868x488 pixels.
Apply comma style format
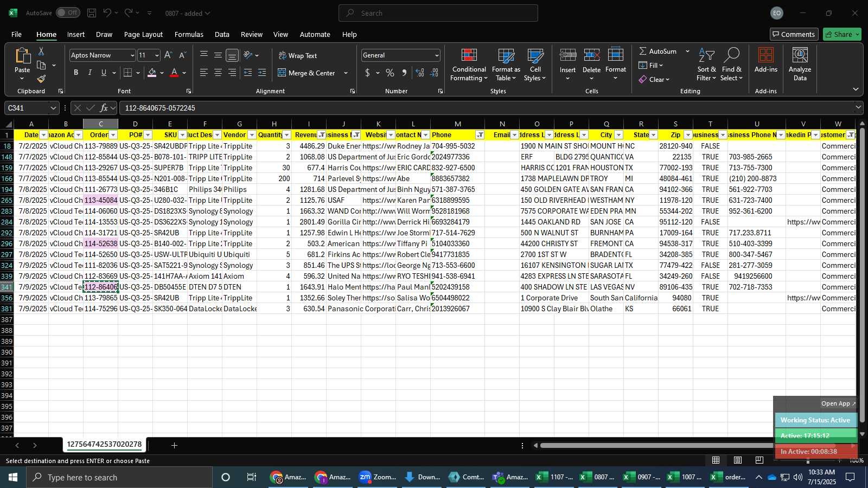(x=404, y=73)
